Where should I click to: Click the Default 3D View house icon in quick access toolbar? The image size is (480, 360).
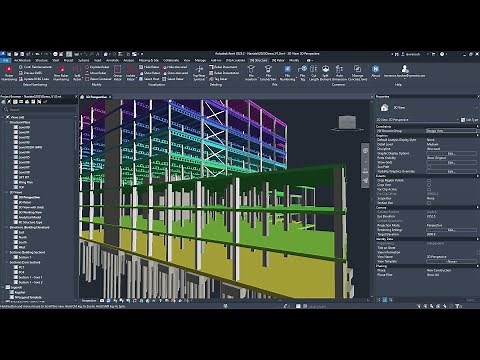(105, 54)
